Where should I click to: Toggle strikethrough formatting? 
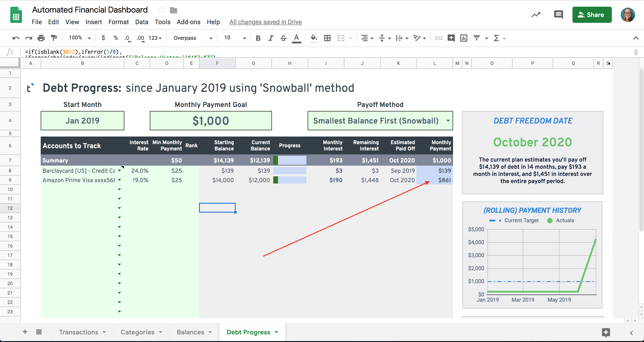tap(283, 38)
